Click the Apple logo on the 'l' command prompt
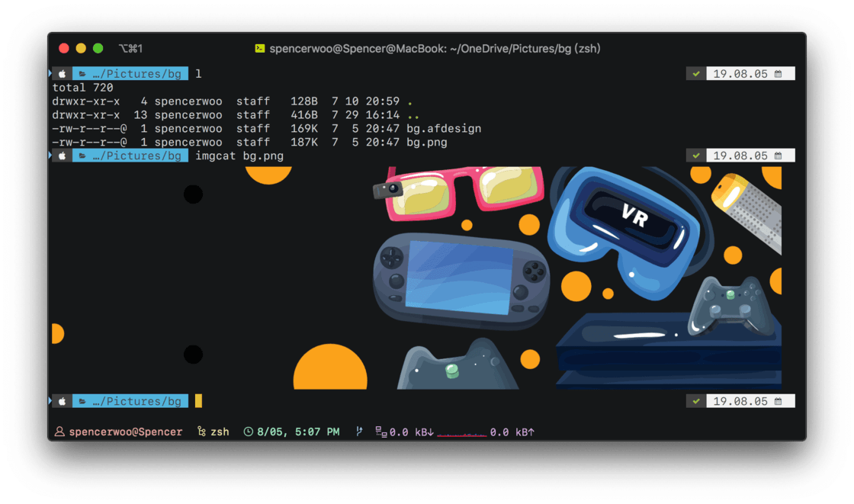 pos(62,73)
